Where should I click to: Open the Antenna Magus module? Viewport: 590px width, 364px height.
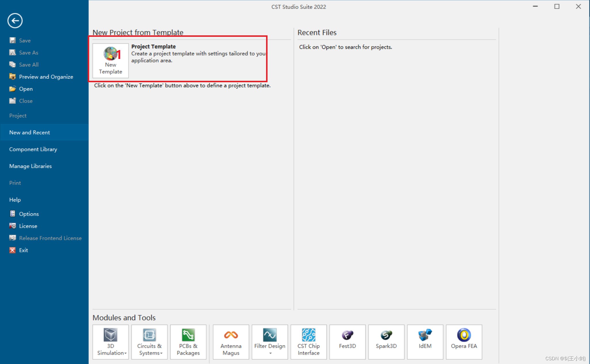click(231, 342)
